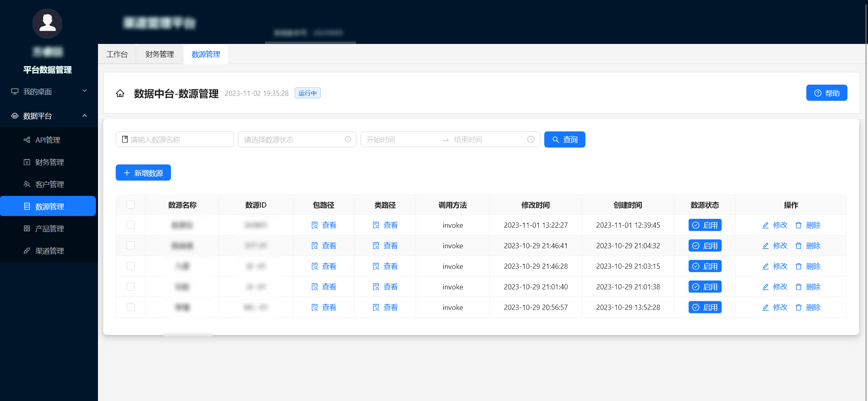Click 修改 for row created 2023-10-29 21:04:32

coord(775,245)
